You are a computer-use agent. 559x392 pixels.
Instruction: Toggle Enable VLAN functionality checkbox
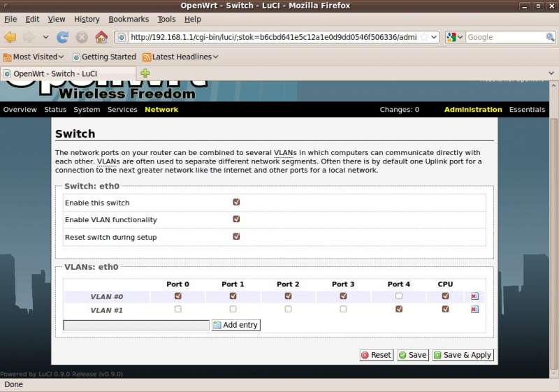click(236, 219)
